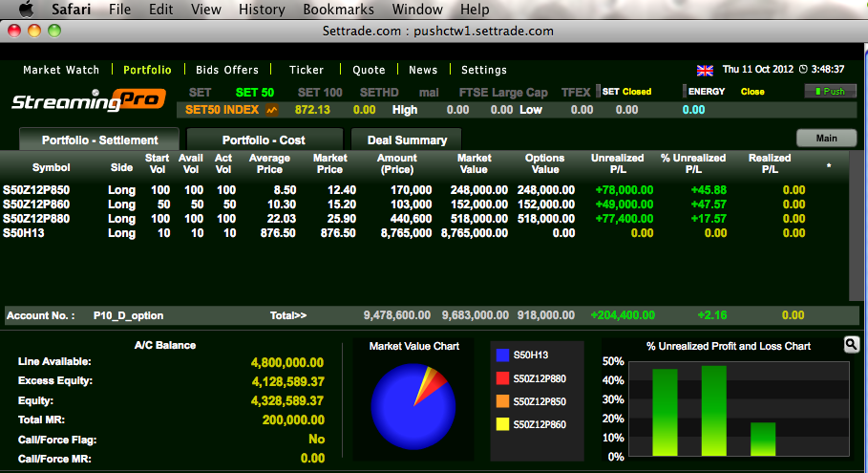This screenshot has height=473, width=868.
Task: Click the Line Available amount 4,800,000.00
Action: pos(287,363)
